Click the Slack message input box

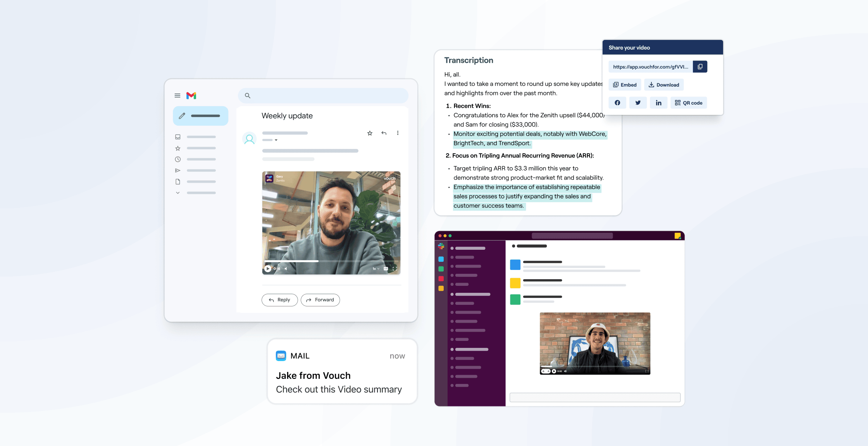point(595,397)
